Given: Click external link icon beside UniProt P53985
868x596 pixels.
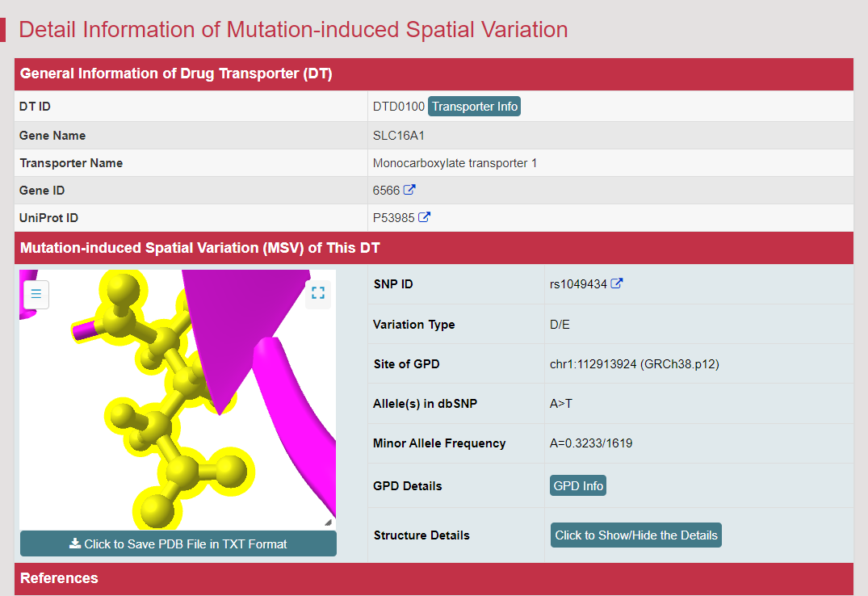Looking at the screenshot, I should click(424, 217).
